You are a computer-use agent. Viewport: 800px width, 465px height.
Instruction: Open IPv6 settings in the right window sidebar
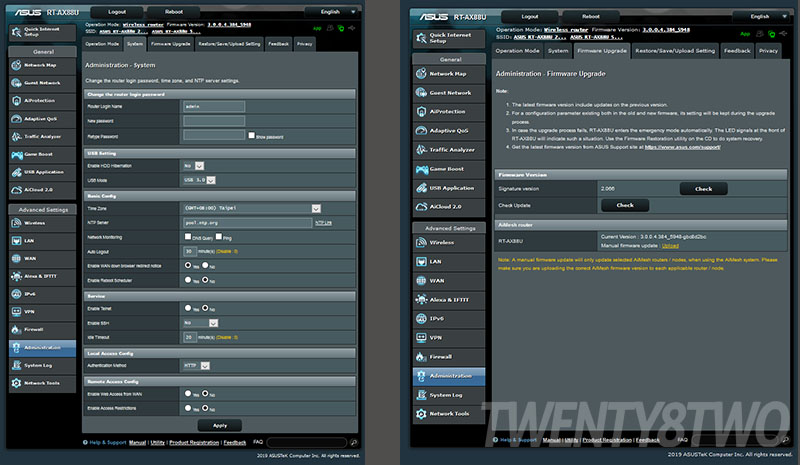[449, 319]
